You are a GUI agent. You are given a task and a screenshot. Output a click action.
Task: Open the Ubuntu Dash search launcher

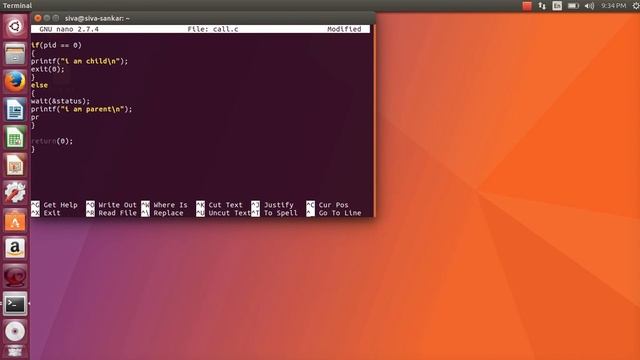[x=15, y=27]
